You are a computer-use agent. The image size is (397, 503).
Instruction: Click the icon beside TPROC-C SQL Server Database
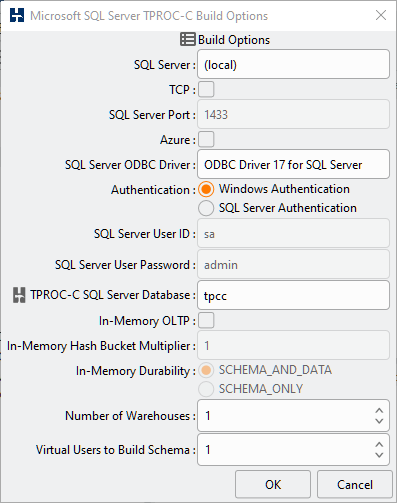(19, 295)
